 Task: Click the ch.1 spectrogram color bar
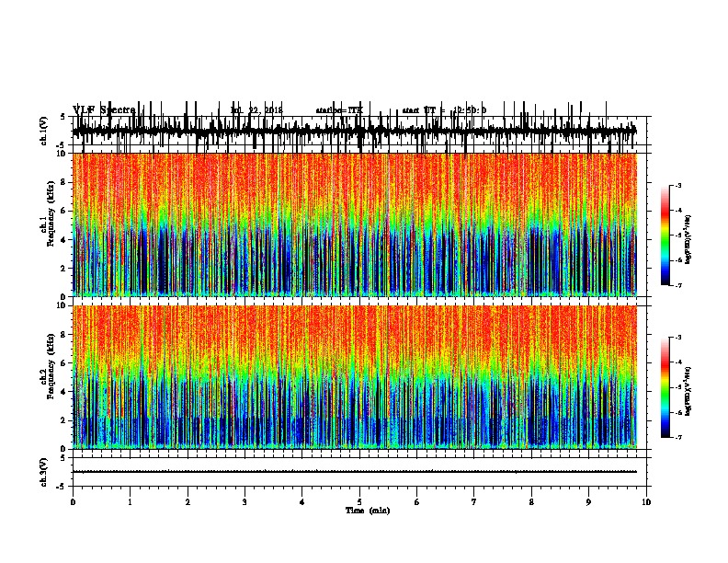coord(665,236)
